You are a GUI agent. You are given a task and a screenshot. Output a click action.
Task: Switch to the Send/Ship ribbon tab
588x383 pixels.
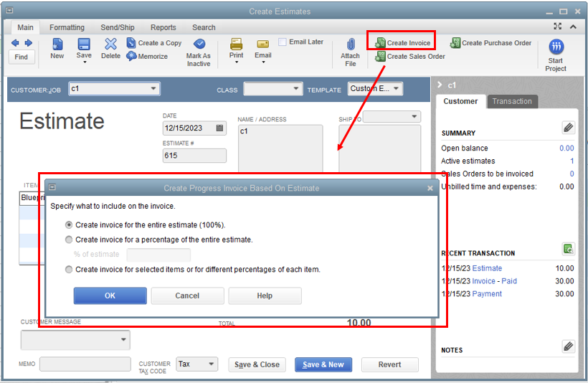coord(118,27)
